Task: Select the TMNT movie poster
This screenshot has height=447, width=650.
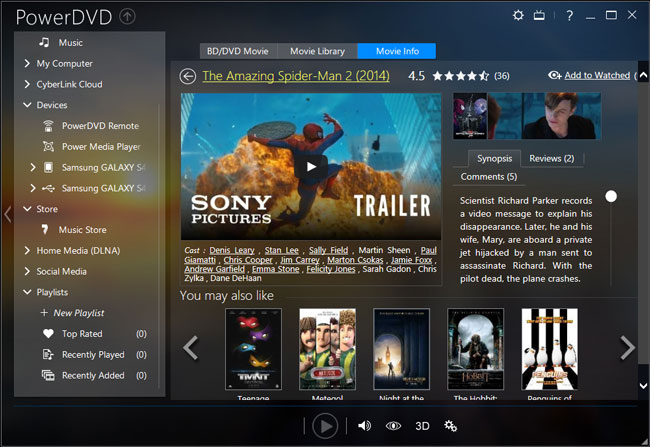Action: tap(253, 349)
